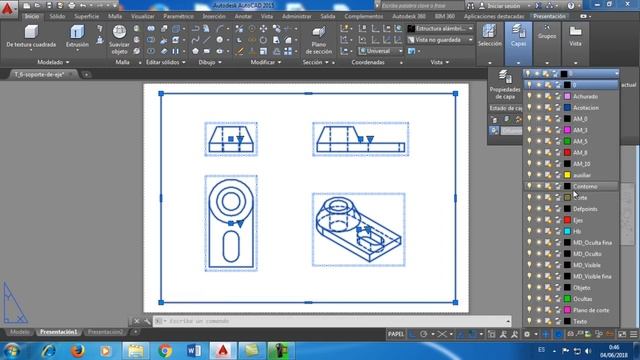The image size is (640, 360).
Task: Click the Circle tool in Dibujo panel
Action: 220,40
